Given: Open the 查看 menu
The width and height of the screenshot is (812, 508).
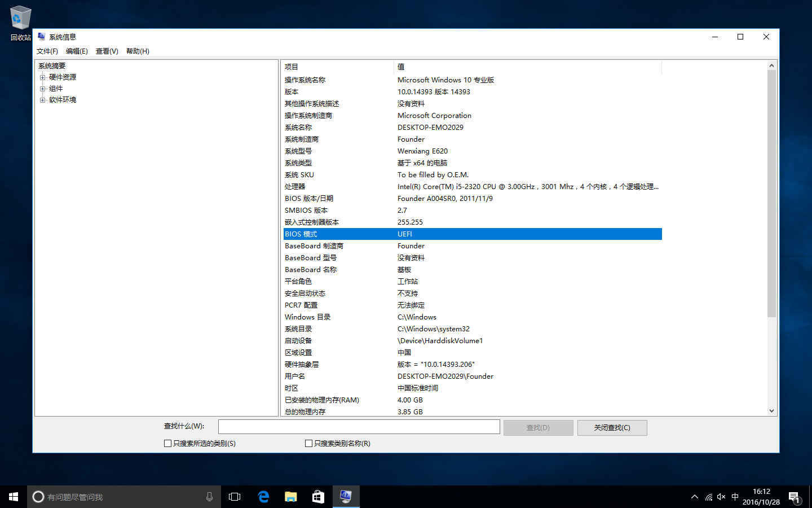Looking at the screenshot, I should point(106,51).
